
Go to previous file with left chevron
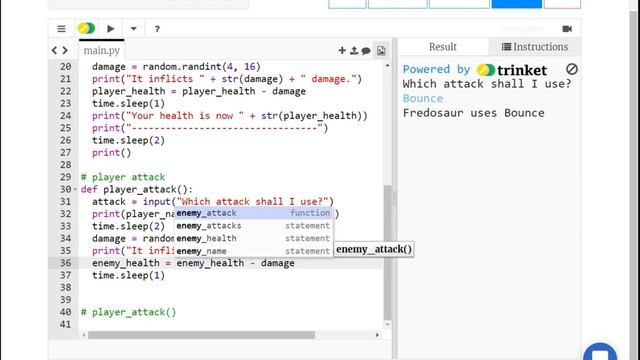tap(55, 50)
